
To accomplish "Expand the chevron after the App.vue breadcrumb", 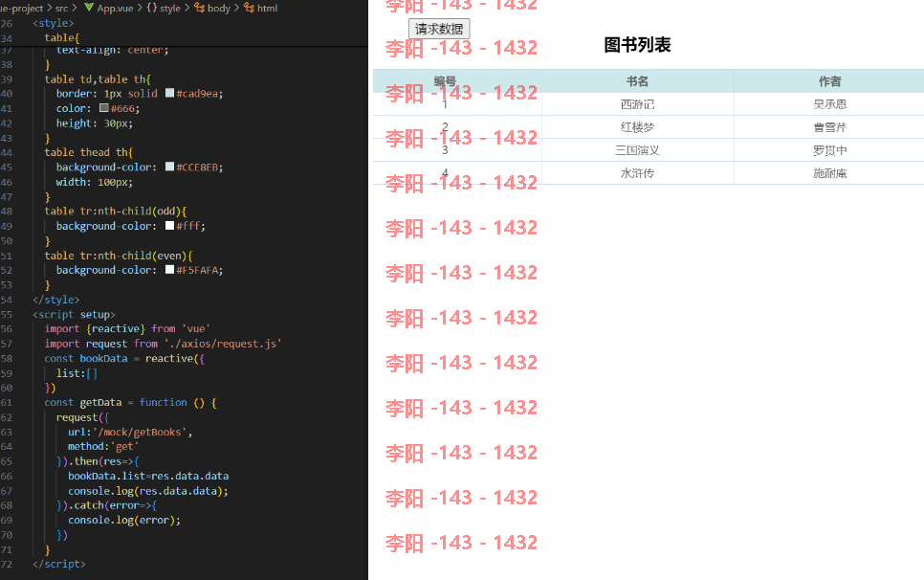I will point(140,8).
